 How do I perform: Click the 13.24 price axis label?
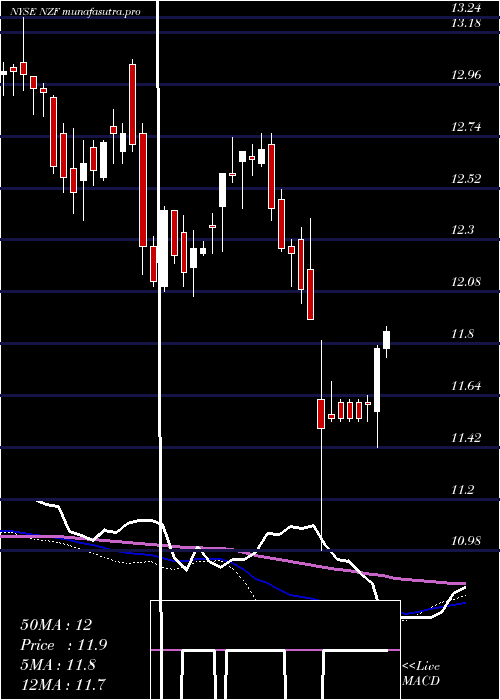click(x=466, y=7)
